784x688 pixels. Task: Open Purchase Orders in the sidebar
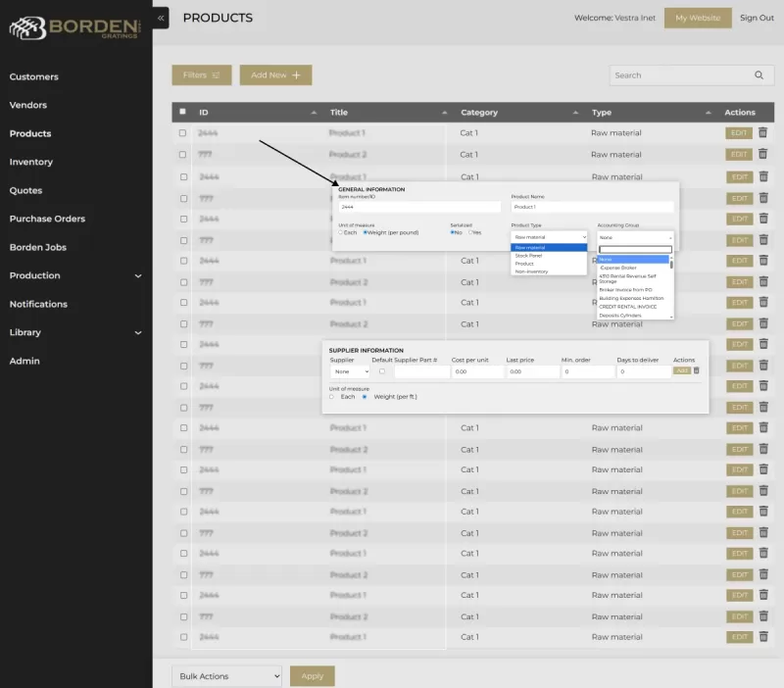coord(47,219)
